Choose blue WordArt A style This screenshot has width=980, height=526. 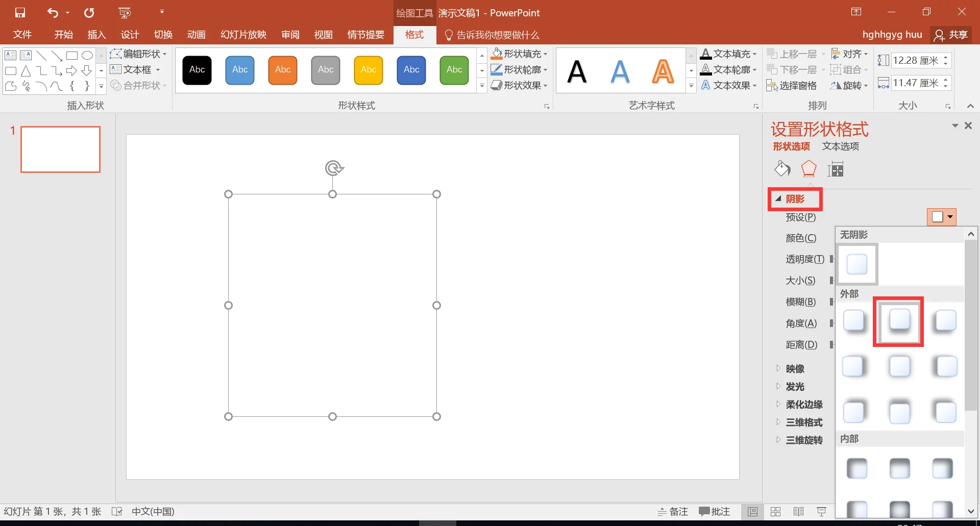coord(620,71)
